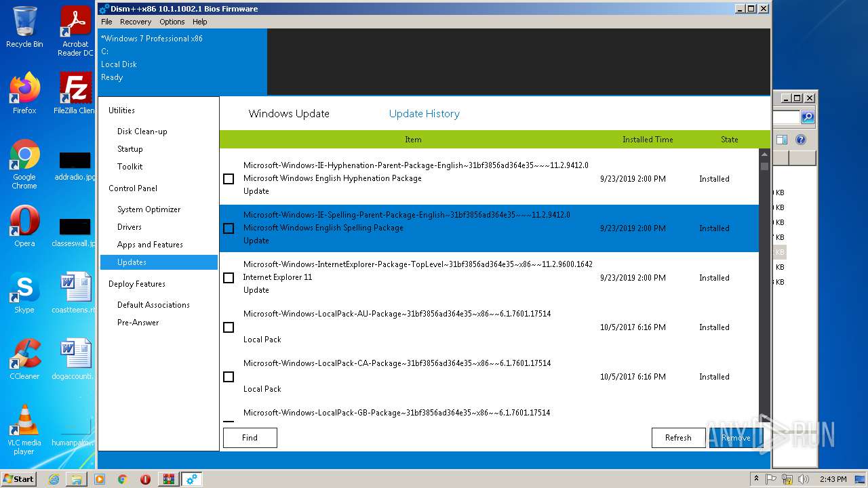Click the Refresh button

tap(678, 438)
